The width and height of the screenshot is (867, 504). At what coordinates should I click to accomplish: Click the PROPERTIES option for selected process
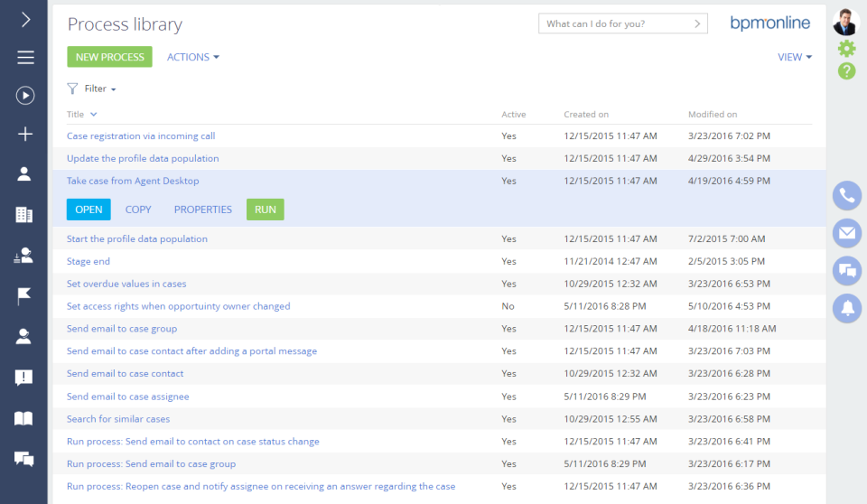[x=203, y=210]
